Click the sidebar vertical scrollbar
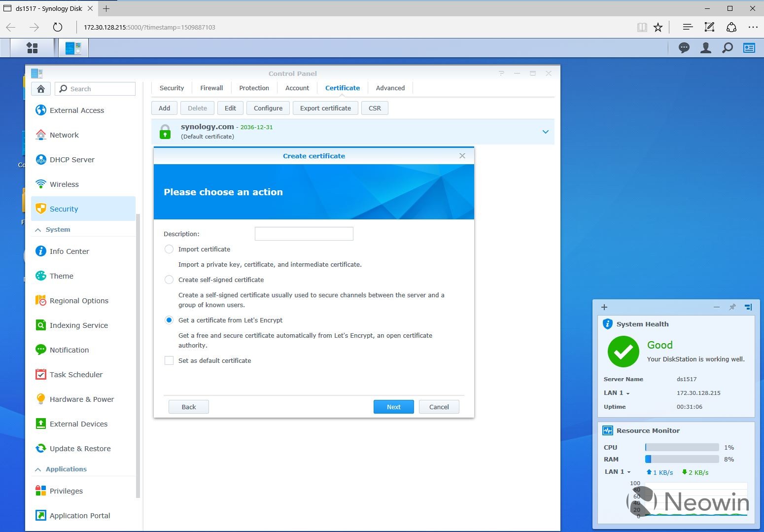The width and height of the screenshot is (764, 532). pos(138,355)
